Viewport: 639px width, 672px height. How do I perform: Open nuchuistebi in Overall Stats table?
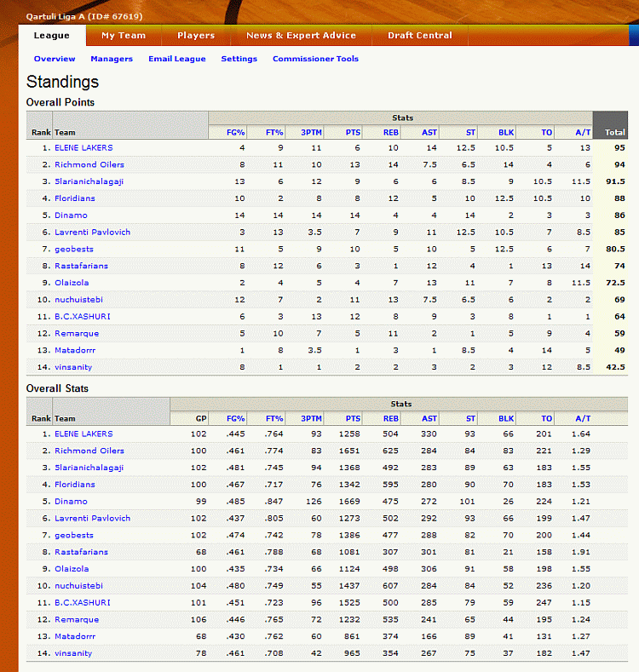pos(78,586)
